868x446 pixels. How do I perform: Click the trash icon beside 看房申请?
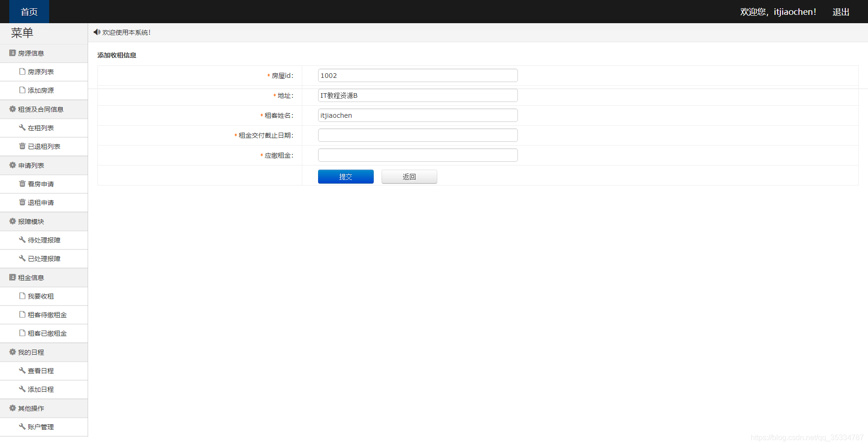(22, 184)
